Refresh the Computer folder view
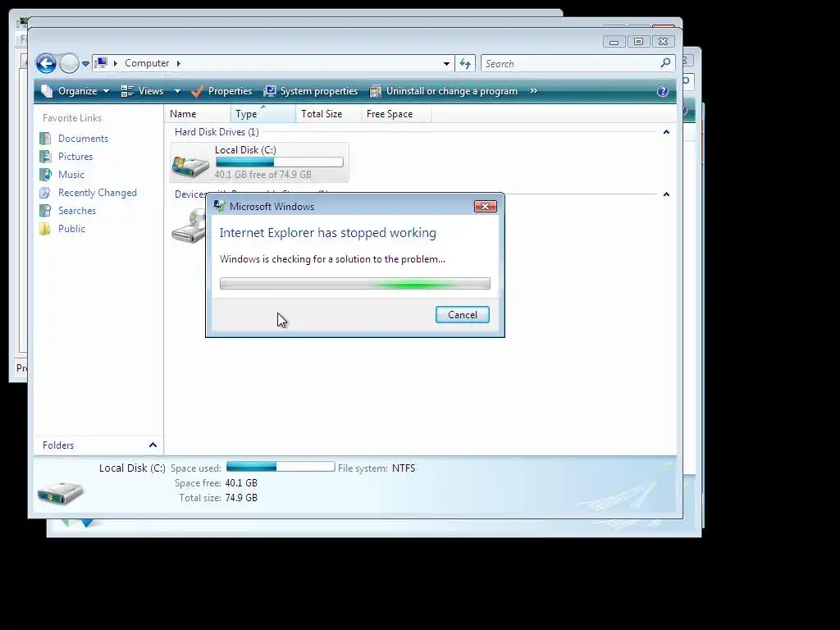The image size is (840, 630). click(465, 64)
